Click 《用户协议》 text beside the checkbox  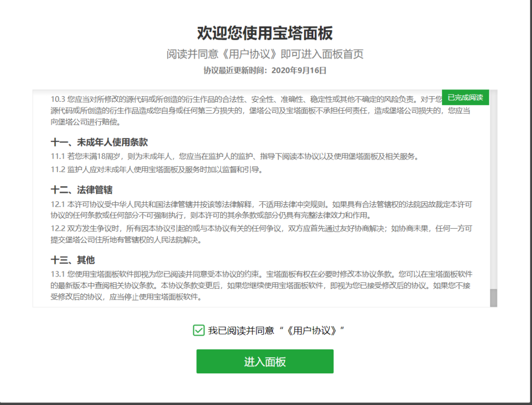pos(312,330)
